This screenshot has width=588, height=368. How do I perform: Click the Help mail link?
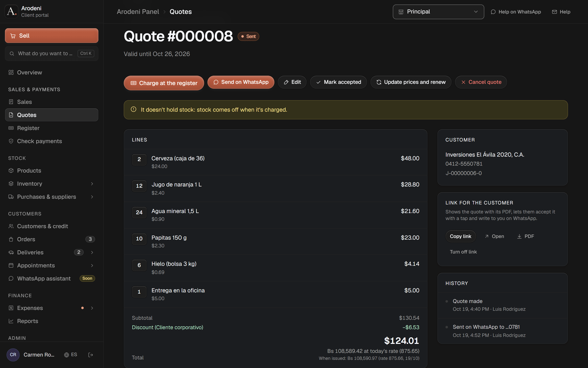561,12
